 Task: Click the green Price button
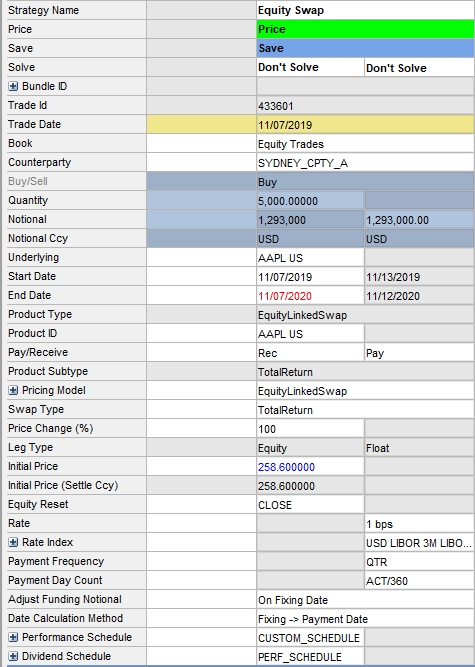tap(365, 29)
